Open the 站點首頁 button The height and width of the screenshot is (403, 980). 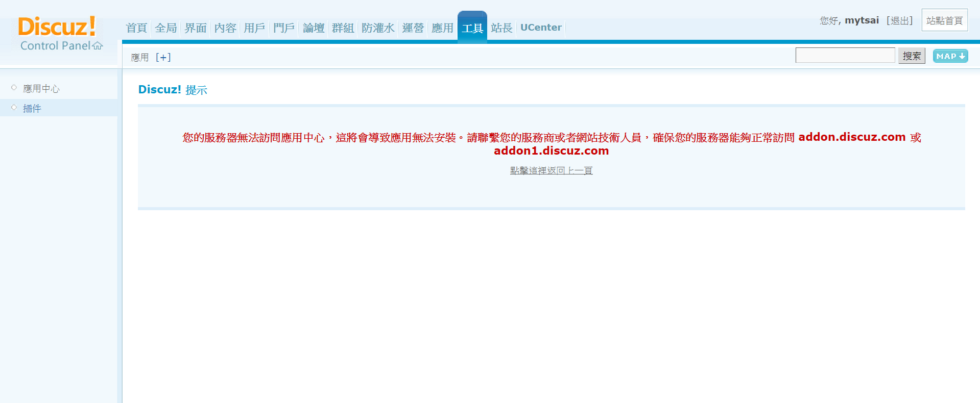click(945, 20)
